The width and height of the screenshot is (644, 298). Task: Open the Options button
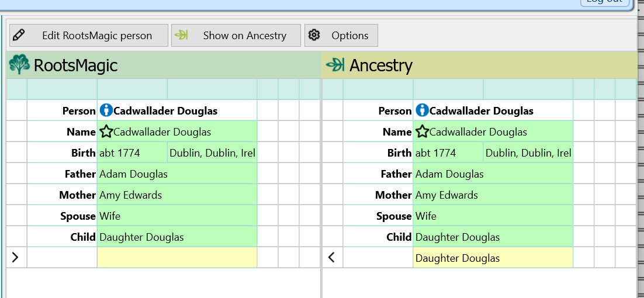(x=341, y=35)
